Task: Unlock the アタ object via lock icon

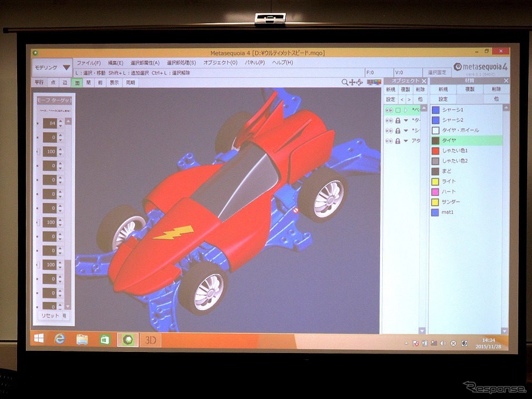Action: 398,141
